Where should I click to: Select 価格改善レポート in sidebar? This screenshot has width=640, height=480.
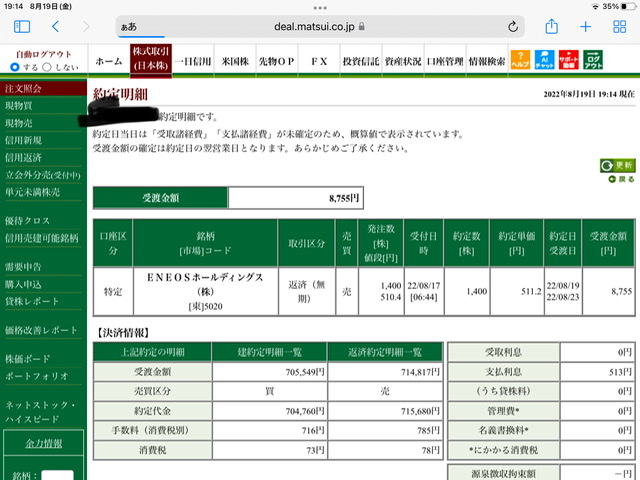tap(41, 330)
